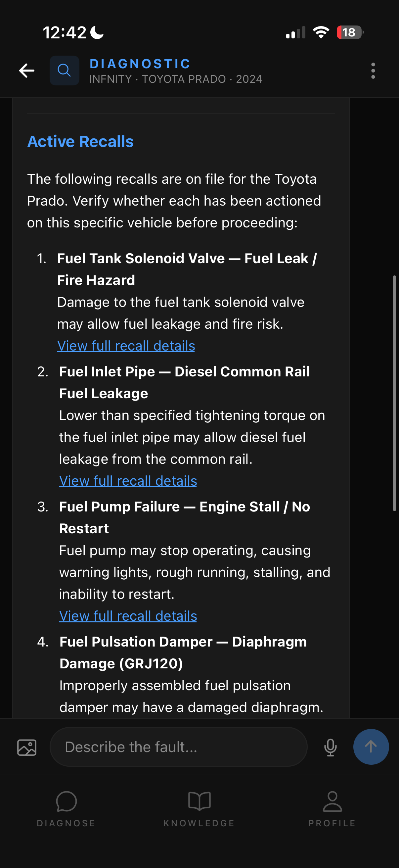Tap the Wi-Fi status icon

321,32
